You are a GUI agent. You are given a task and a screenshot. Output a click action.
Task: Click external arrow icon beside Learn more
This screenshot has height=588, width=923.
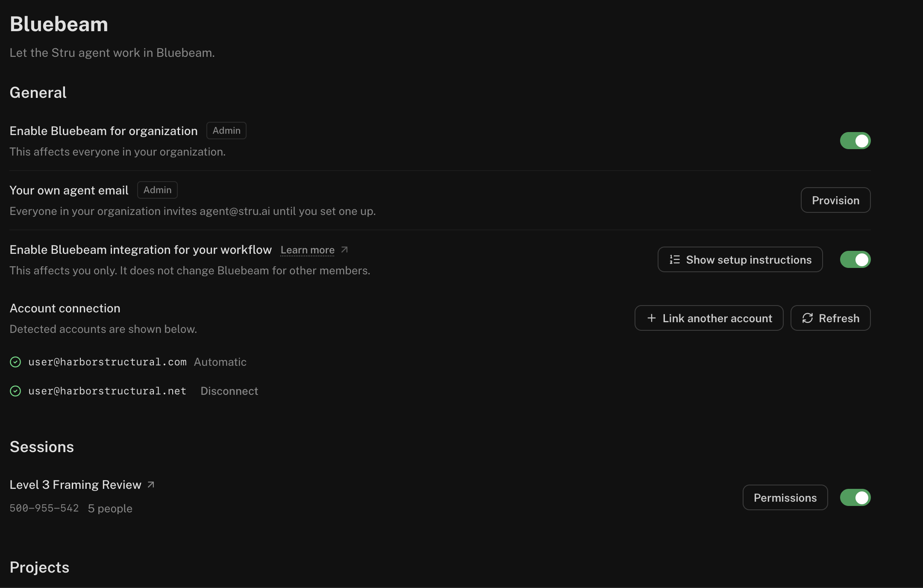point(344,250)
